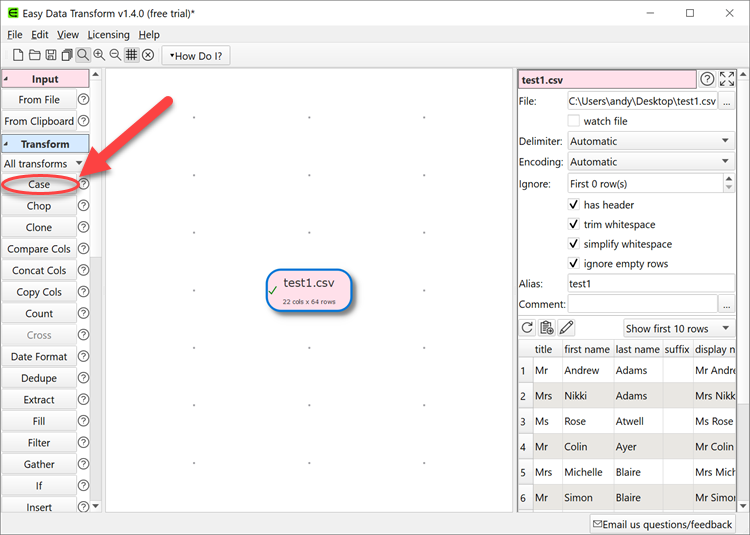Toggle the ignore empty rows checkbox
This screenshot has height=535, width=750.
click(574, 264)
